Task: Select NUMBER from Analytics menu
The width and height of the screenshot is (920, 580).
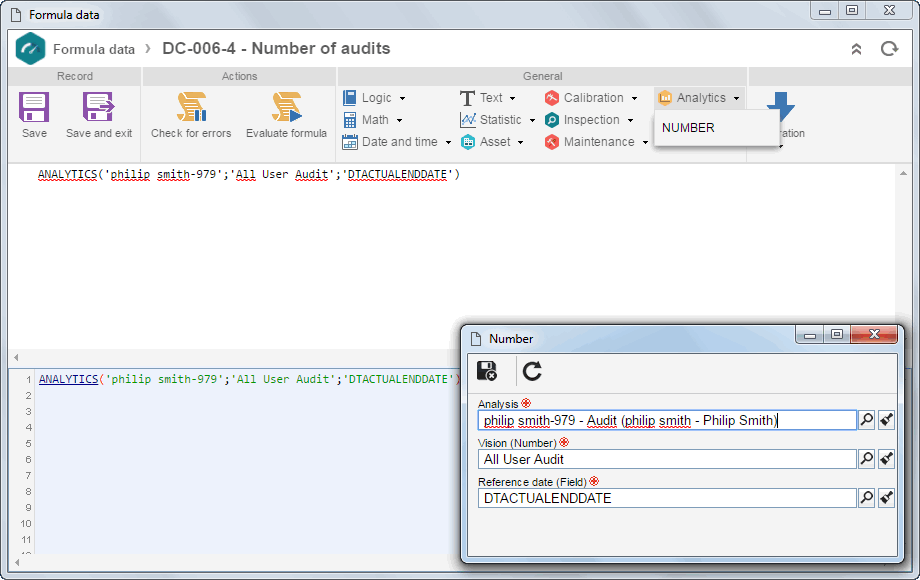Action: pos(688,128)
